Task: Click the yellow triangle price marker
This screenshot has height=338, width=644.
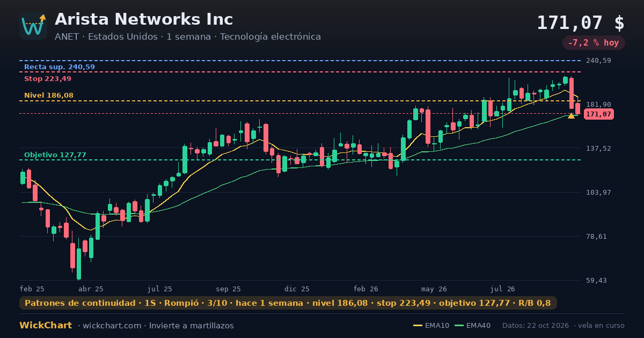Action: click(x=571, y=115)
